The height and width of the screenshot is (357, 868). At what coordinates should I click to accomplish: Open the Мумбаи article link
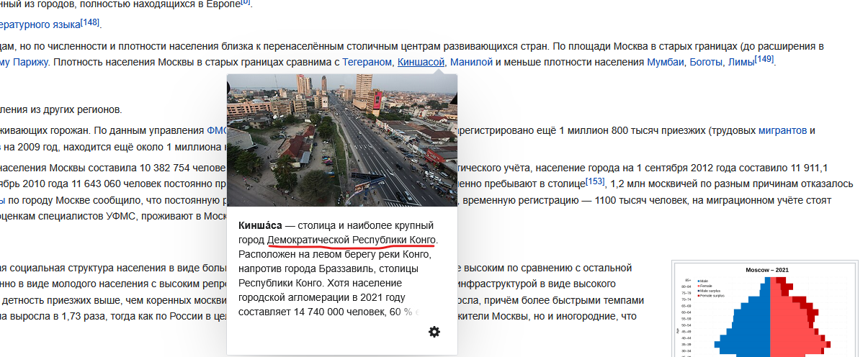[666, 63]
